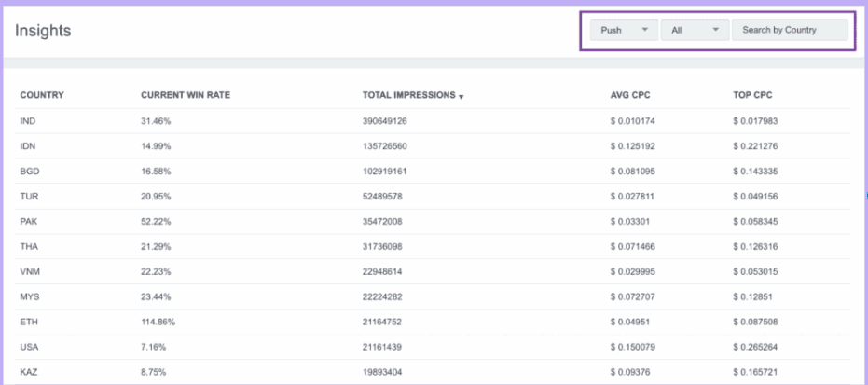The height and width of the screenshot is (385, 868).
Task: Click the Avg CPC column header
Action: (628, 95)
